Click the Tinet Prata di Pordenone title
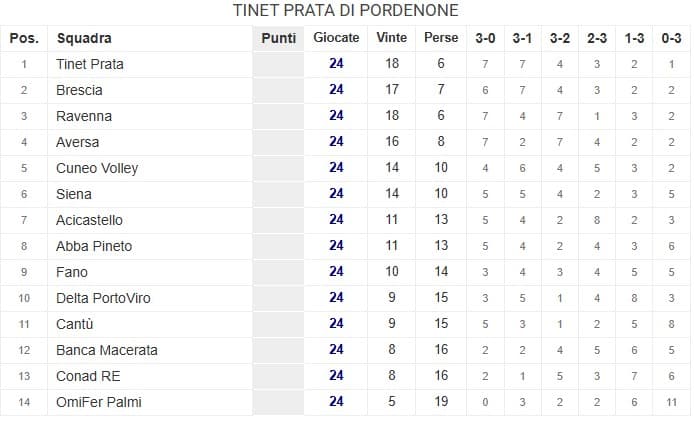Viewport: 694px width, 432px height. [x=346, y=11]
